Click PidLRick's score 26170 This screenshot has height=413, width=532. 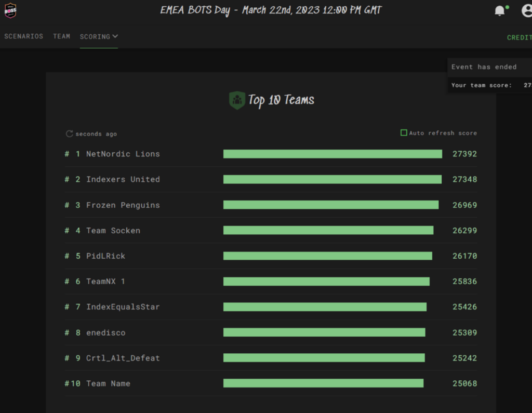pyautogui.click(x=464, y=256)
